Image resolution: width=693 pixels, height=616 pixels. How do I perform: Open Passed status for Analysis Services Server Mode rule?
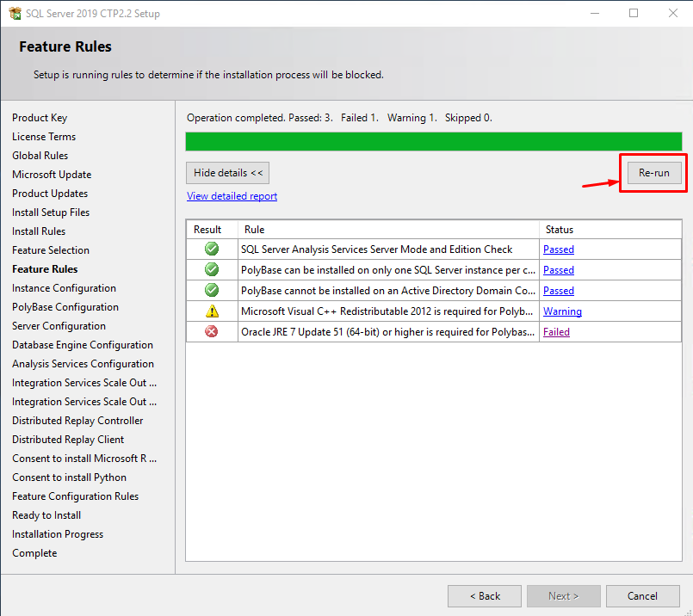559,249
